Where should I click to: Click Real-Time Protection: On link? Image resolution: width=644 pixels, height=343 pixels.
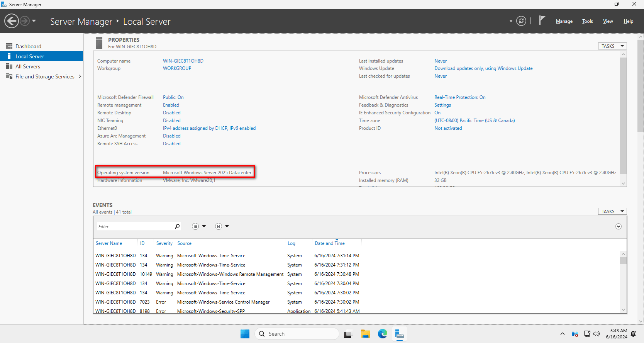[460, 97]
